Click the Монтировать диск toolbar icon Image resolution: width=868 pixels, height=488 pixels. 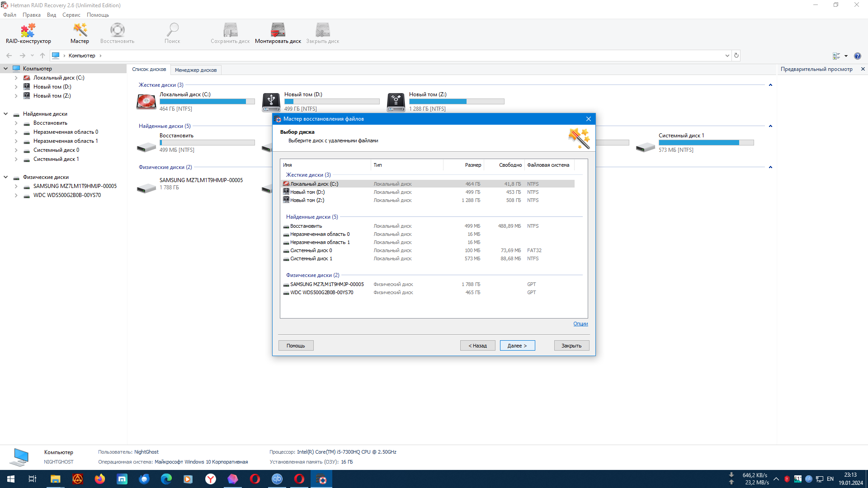pyautogui.click(x=278, y=33)
